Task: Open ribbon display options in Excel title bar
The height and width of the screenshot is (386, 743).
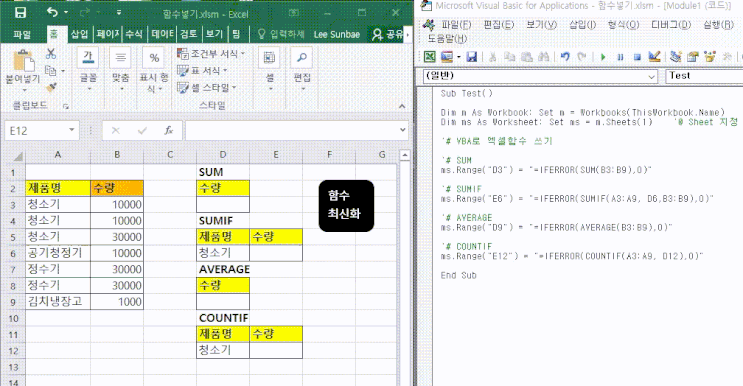Action: click(x=294, y=13)
